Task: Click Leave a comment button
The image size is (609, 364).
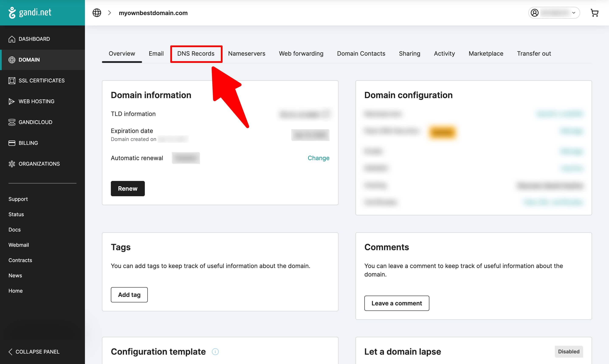Action: point(396,303)
